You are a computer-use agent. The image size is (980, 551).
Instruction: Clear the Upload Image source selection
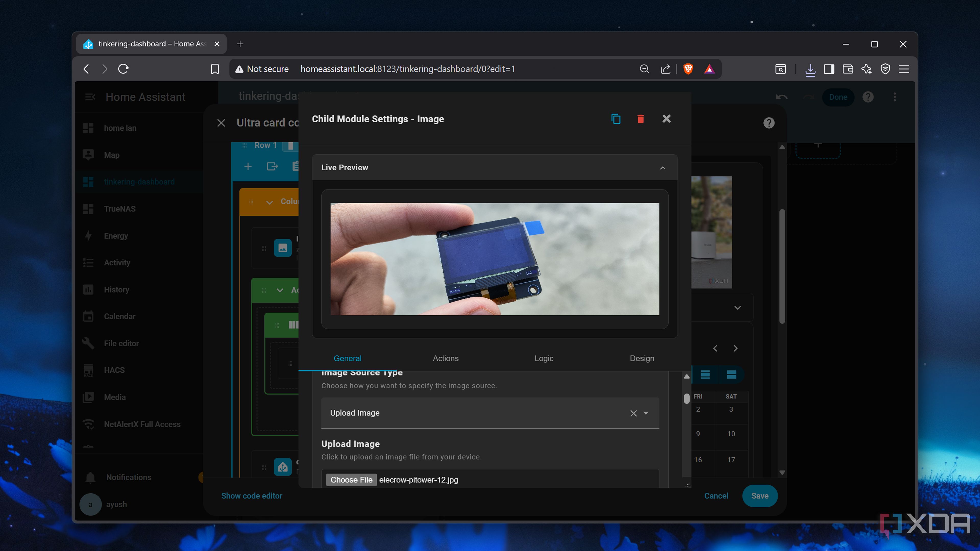(633, 413)
